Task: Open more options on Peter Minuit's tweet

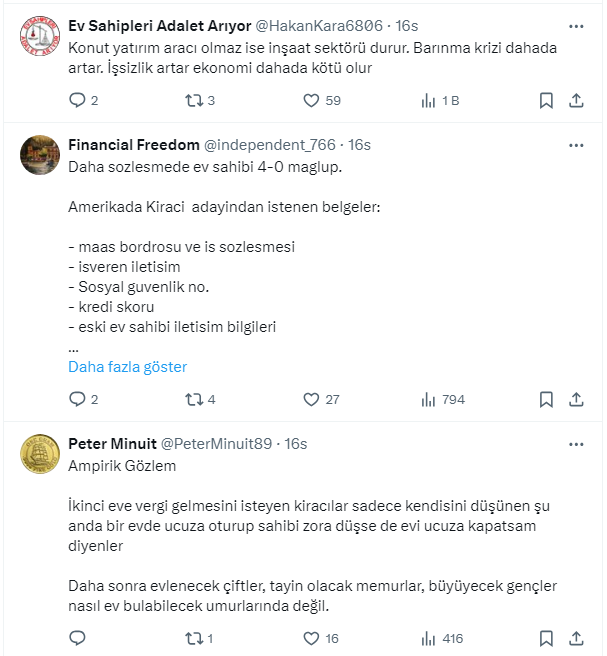Action: tap(576, 444)
